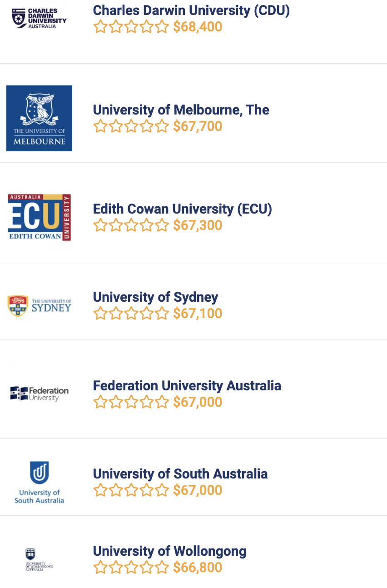The image size is (387, 588).
Task: Click the $67,000 figure for Federation University
Action: pyautogui.click(x=198, y=402)
